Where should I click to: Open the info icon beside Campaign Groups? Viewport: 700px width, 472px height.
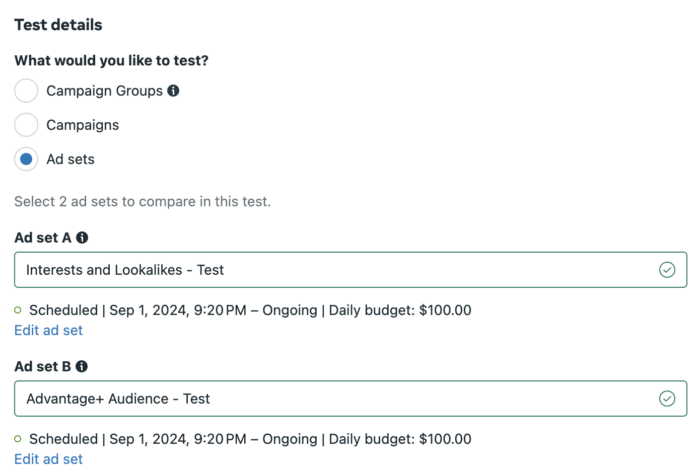(173, 91)
